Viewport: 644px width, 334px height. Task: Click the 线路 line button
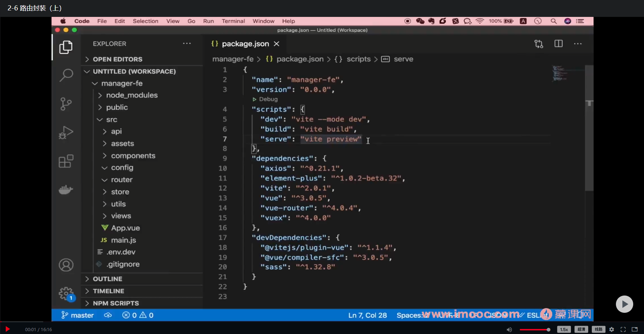tap(598, 329)
